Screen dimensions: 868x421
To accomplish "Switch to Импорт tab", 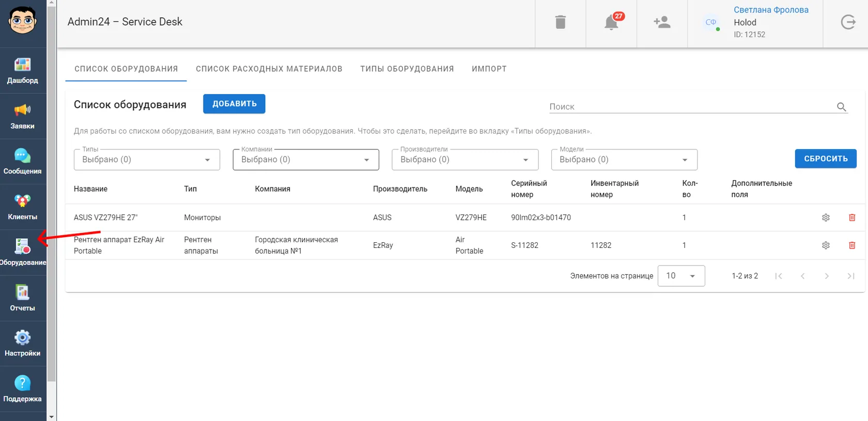I will (x=489, y=69).
